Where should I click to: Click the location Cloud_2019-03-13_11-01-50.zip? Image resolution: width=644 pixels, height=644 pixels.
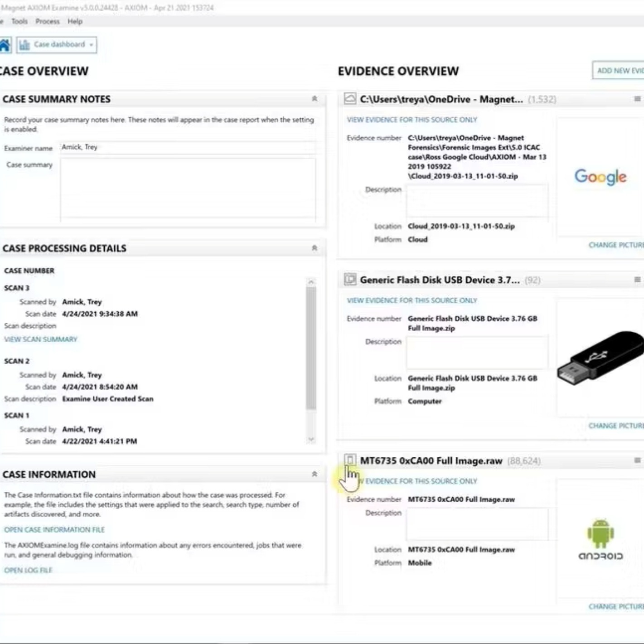[461, 226]
